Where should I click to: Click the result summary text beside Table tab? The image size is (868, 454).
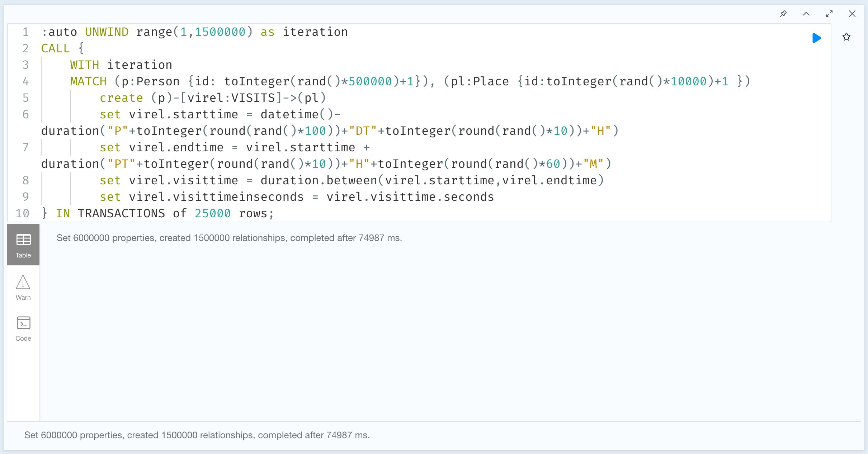pyautogui.click(x=229, y=238)
